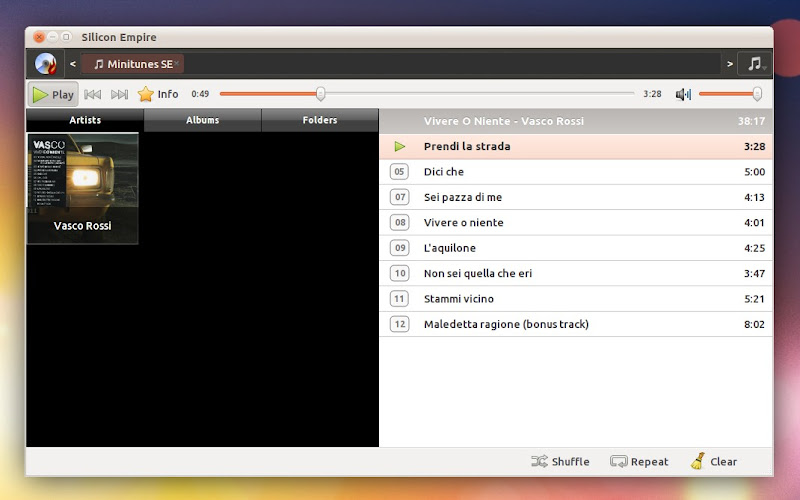Viewport: 800px width, 500px height.
Task: Select the Vasco Rossi artist thumbnail
Action: (83, 189)
